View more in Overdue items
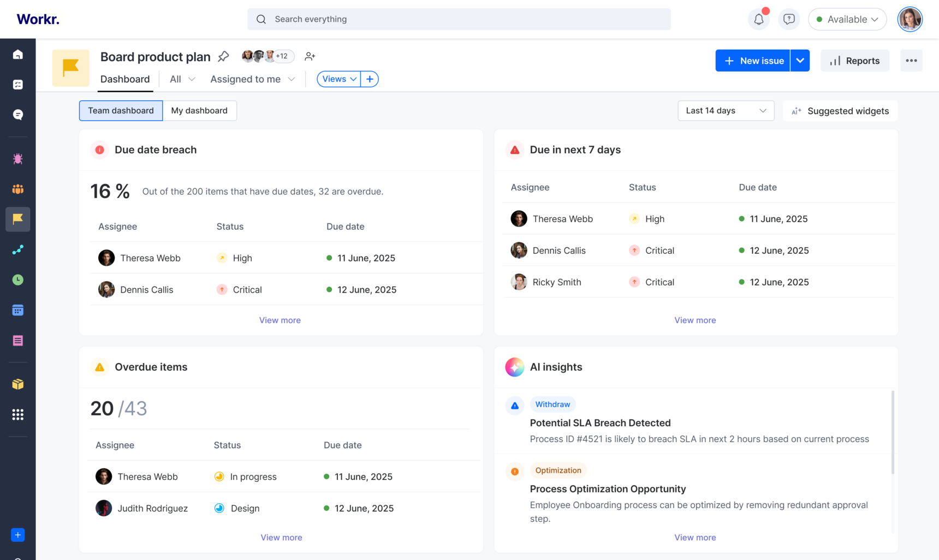 [281, 538]
